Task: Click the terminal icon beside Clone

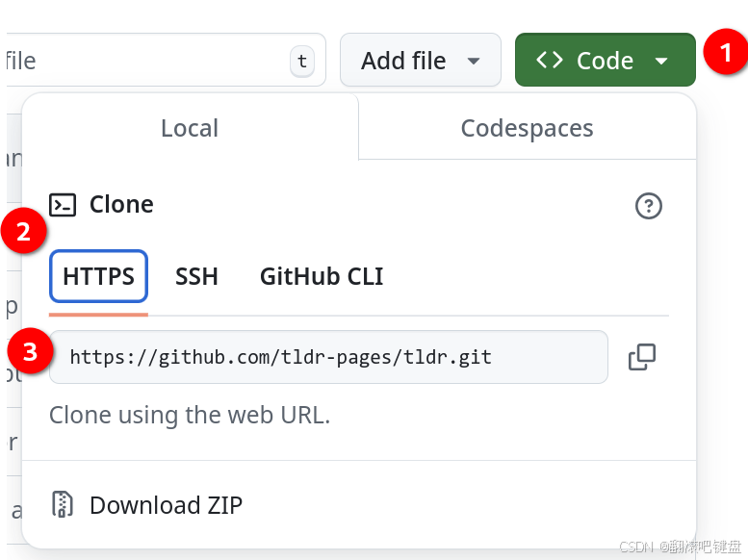Action: [x=63, y=205]
